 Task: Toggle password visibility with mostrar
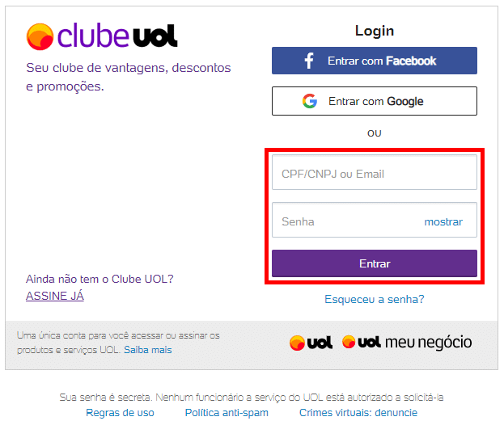tap(443, 222)
